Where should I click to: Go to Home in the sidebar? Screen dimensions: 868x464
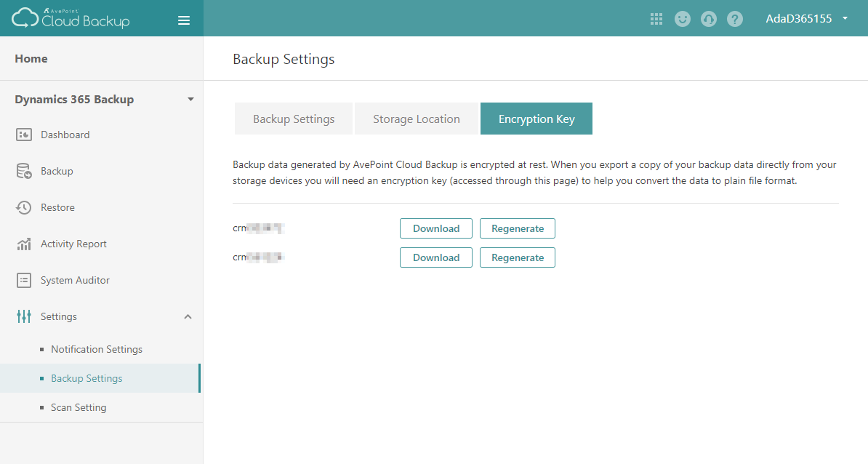pos(31,58)
